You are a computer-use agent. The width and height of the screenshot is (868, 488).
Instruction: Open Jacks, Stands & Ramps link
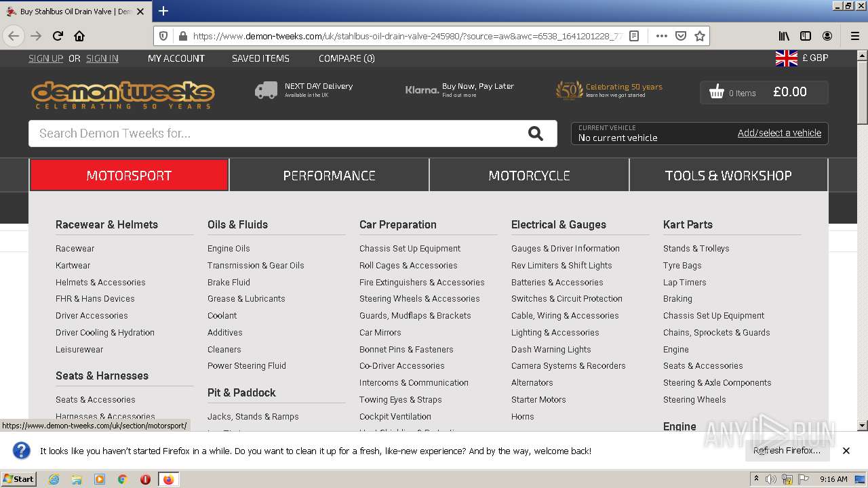[x=253, y=417]
